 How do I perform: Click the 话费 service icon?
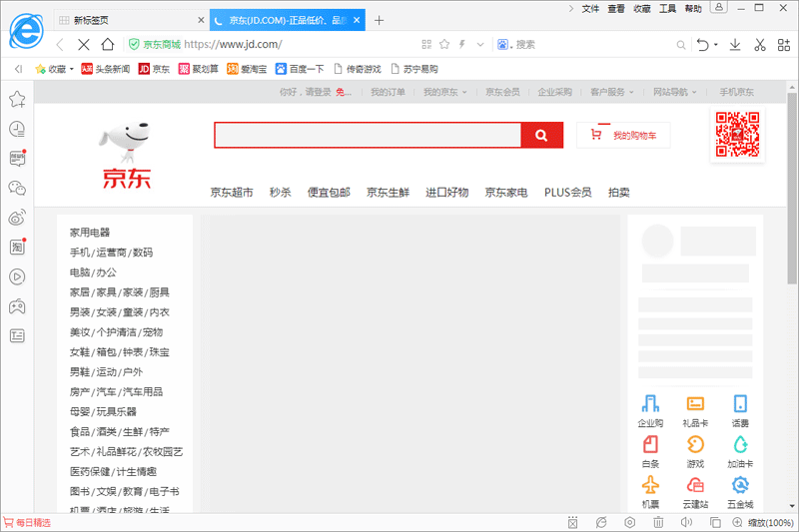740,411
